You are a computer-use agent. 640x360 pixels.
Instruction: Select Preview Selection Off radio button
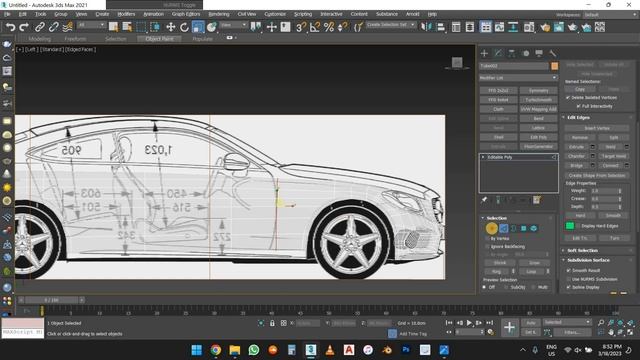[484, 287]
